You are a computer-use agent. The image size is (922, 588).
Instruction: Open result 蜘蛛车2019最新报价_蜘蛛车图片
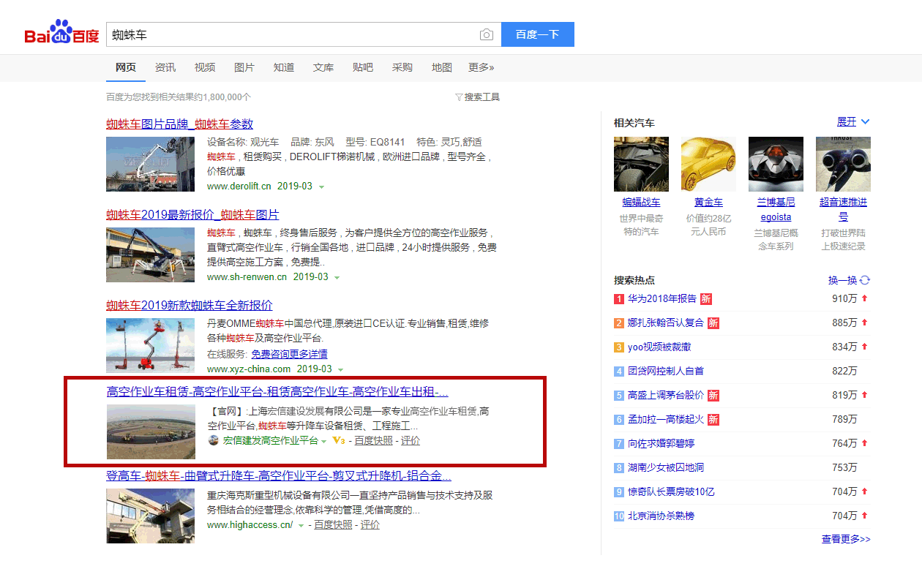point(192,214)
